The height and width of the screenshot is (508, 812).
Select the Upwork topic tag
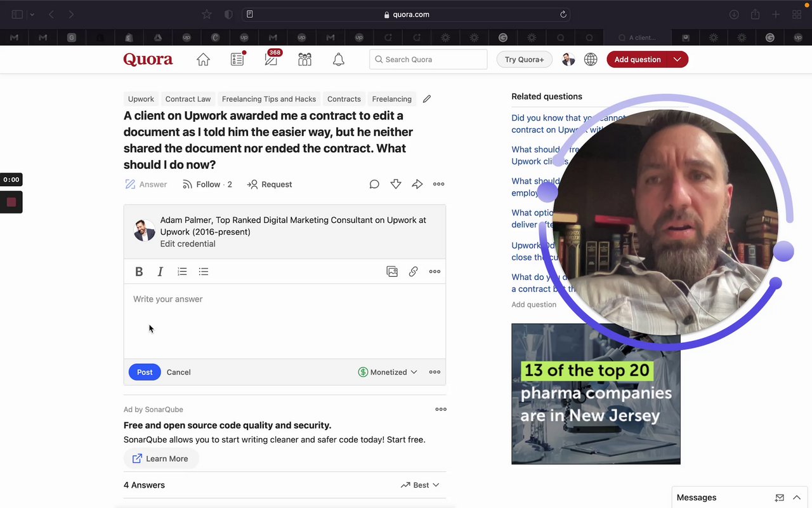click(141, 99)
